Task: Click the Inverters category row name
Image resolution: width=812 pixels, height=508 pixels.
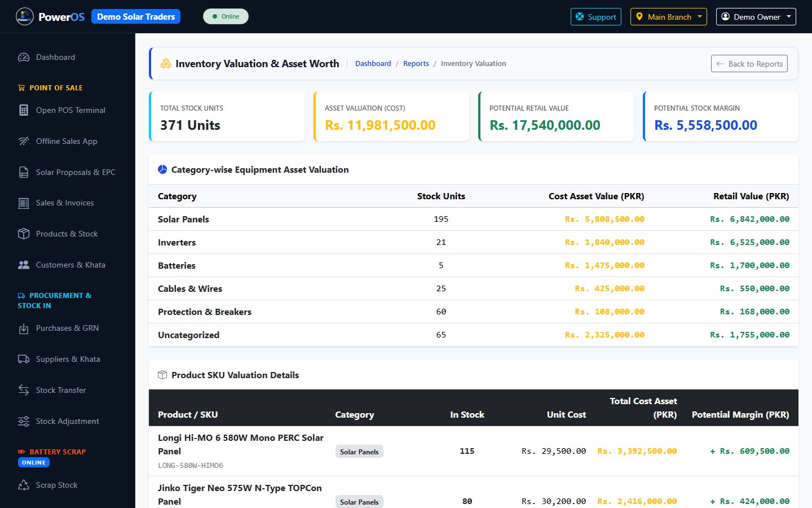Action: click(x=177, y=242)
